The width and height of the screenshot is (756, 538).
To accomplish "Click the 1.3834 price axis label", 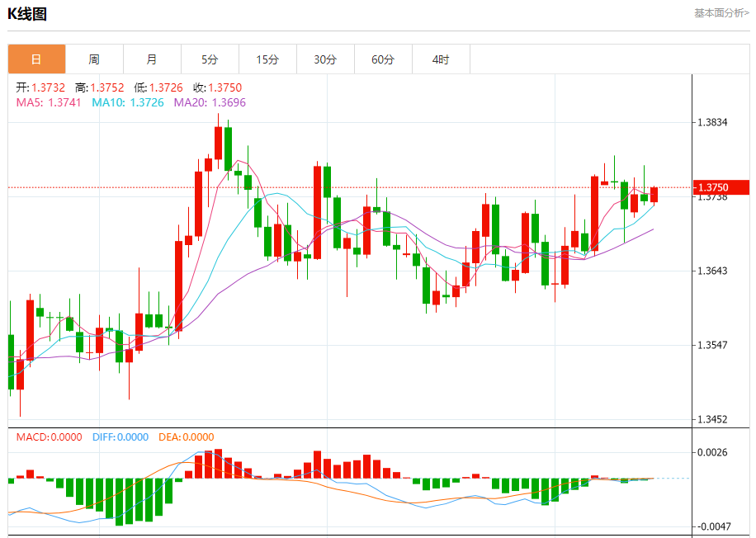I will click(x=712, y=122).
